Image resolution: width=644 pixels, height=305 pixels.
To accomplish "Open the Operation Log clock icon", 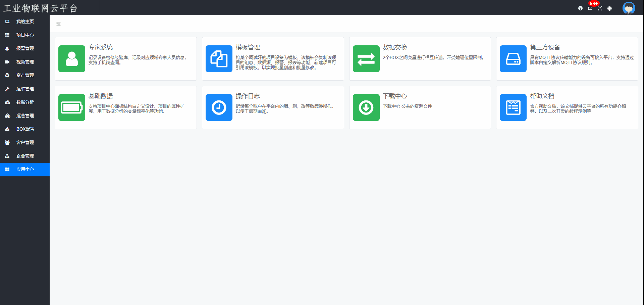I will coord(219,107).
